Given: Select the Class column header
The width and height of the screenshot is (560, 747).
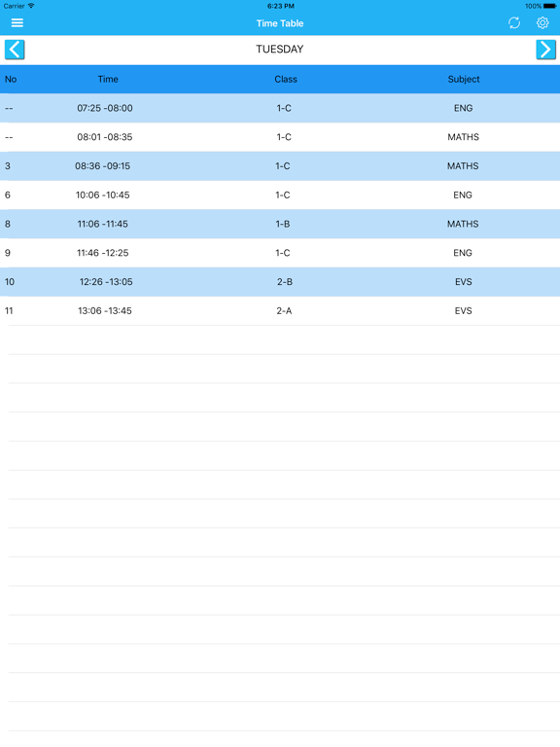Looking at the screenshot, I should 286,79.
